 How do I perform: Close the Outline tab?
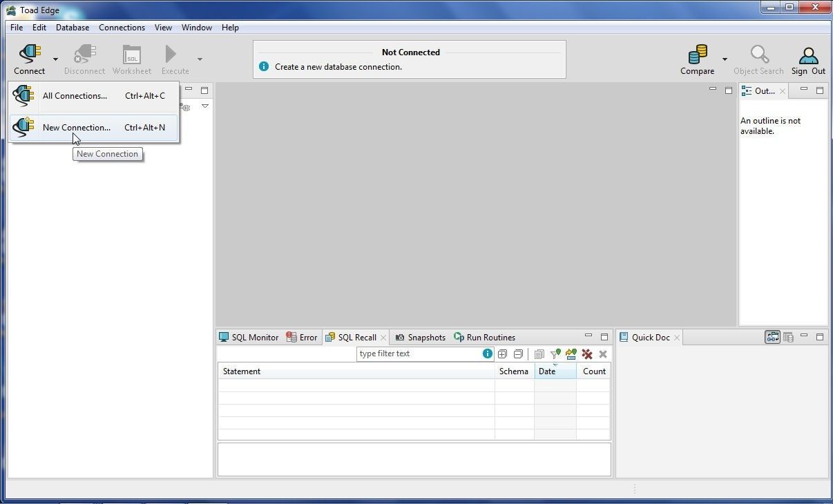[783, 91]
